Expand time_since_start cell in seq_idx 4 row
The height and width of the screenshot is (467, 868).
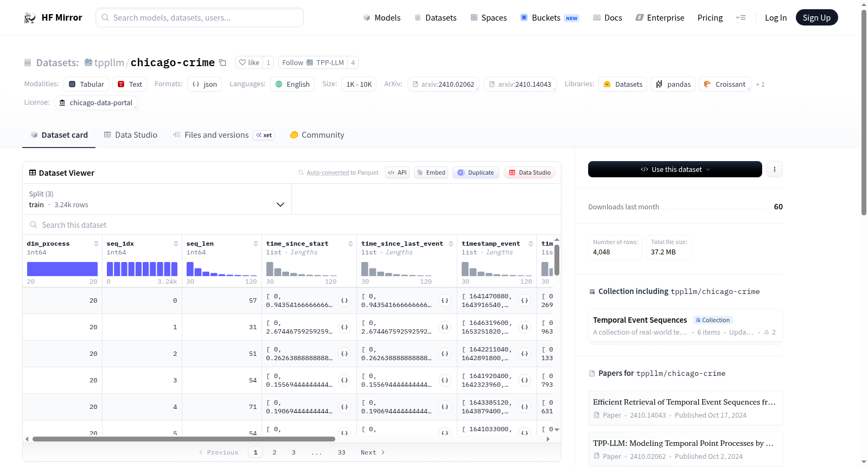click(344, 407)
